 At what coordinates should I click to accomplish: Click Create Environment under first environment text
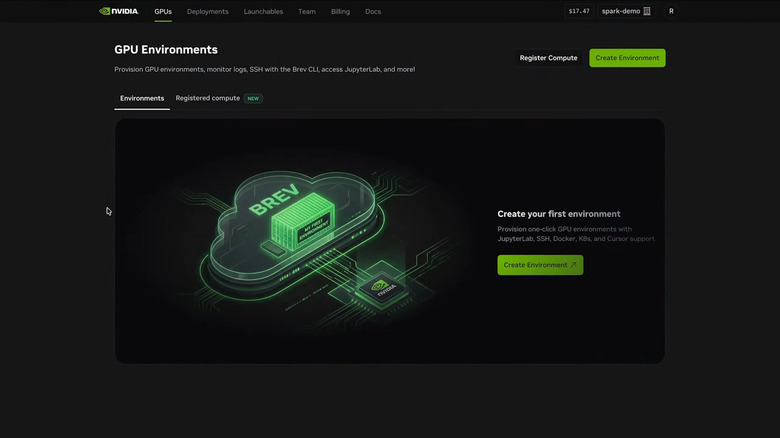540,265
